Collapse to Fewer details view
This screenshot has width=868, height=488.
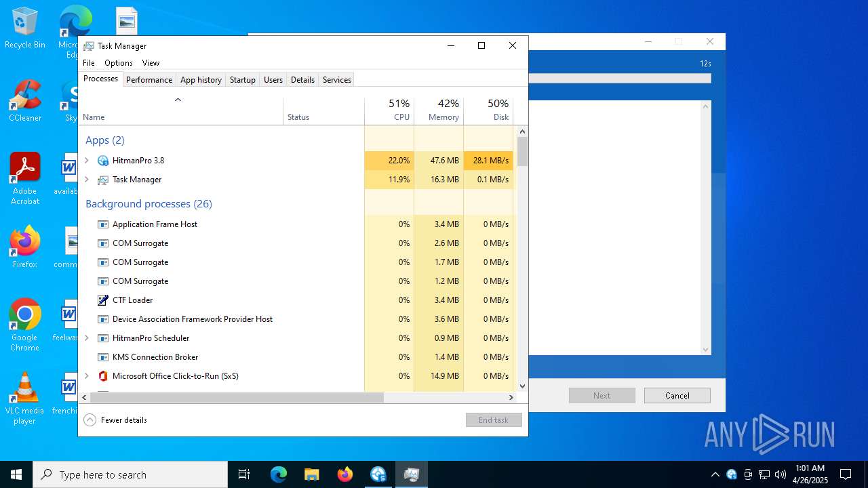pos(115,420)
